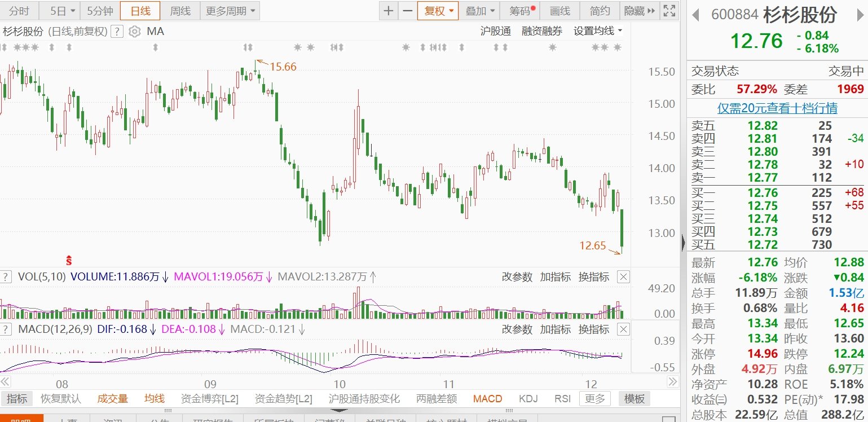Screen dimensions: 868x422
Task: Click 恢复默认 to reset indicators
Action: click(x=61, y=399)
